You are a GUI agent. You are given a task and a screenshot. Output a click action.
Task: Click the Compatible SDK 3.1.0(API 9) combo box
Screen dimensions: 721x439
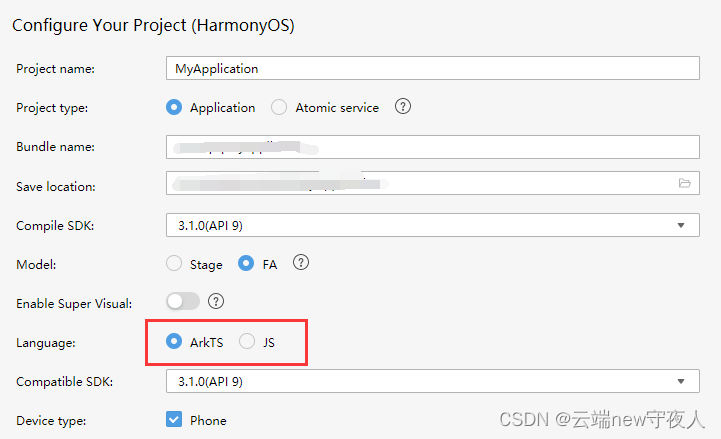tap(433, 381)
